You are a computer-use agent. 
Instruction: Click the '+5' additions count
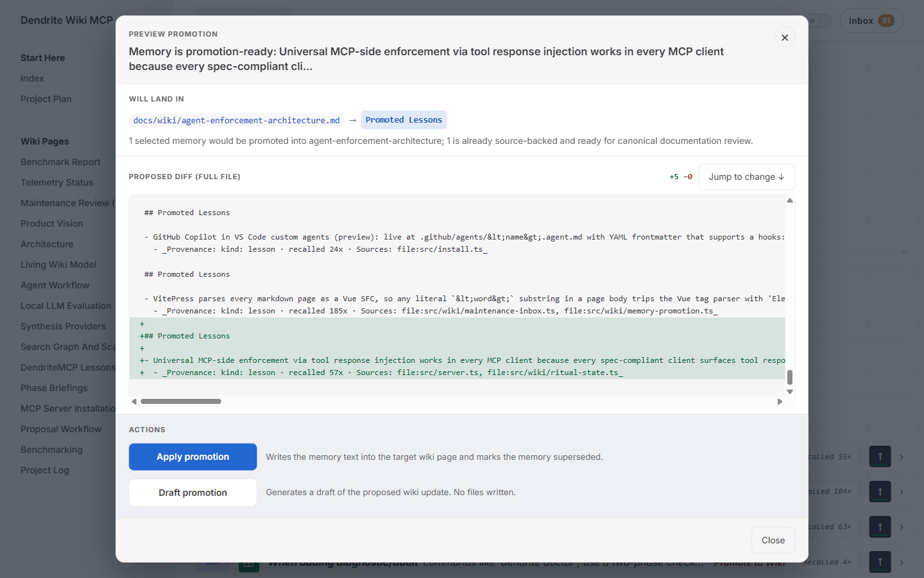point(674,177)
